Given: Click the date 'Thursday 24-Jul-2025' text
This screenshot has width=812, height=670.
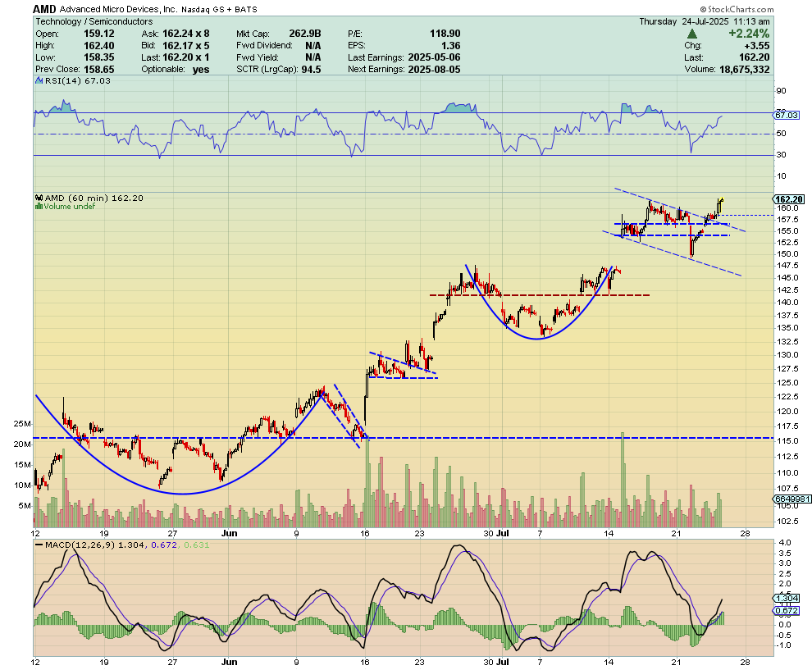Looking at the screenshot, I should pyautogui.click(x=684, y=21).
